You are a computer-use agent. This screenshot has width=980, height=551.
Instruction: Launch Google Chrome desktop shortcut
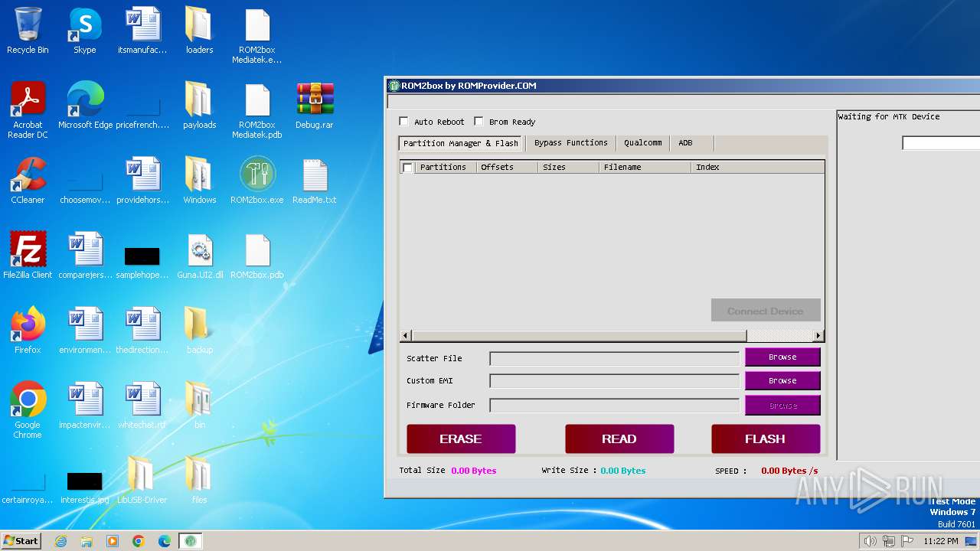28,410
